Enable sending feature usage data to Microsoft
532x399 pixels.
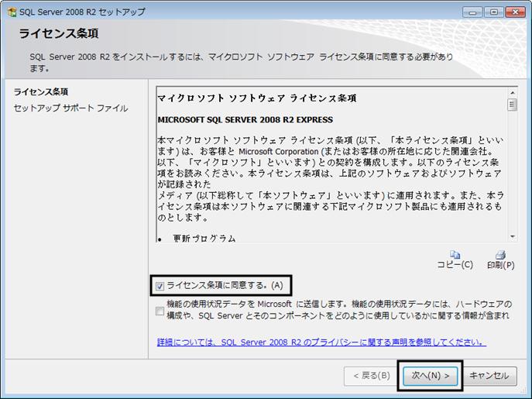click(160, 311)
